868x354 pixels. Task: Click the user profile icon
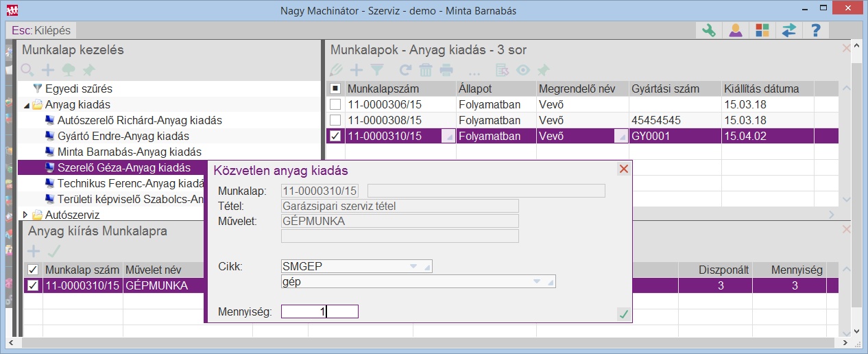(x=736, y=30)
